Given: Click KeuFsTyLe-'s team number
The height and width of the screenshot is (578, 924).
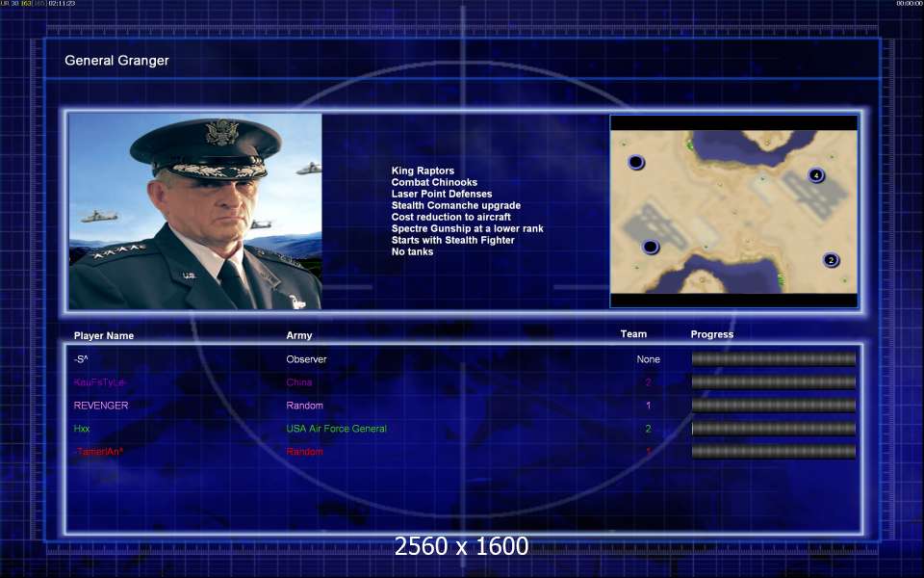Looking at the screenshot, I should (648, 382).
